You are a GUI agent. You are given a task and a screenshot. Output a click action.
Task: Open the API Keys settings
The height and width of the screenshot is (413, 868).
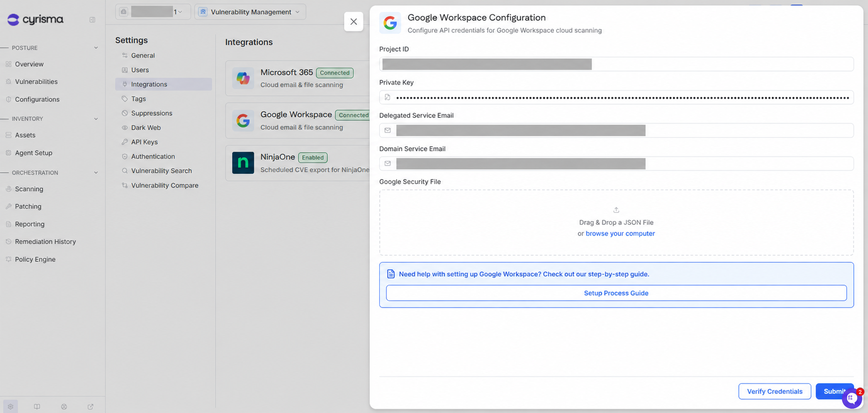(x=164, y=142)
